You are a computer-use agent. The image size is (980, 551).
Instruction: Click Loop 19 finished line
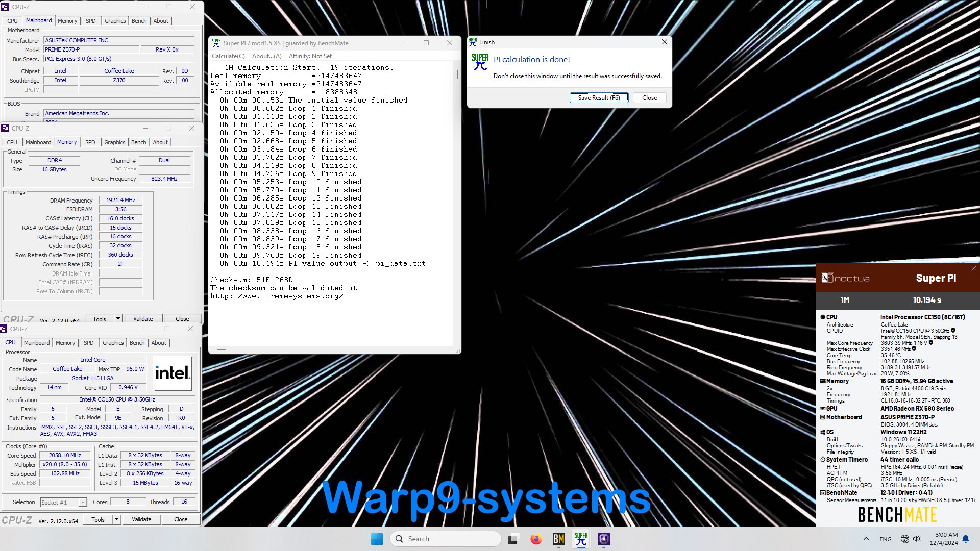291,255
